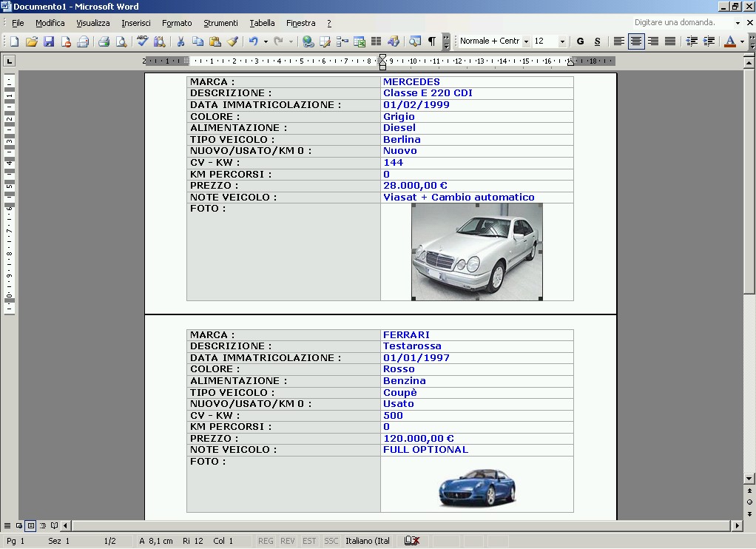Open the Visualizza menu
Image resolution: width=756 pixels, height=549 pixels.
pyautogui.click(x=93, y=23)
